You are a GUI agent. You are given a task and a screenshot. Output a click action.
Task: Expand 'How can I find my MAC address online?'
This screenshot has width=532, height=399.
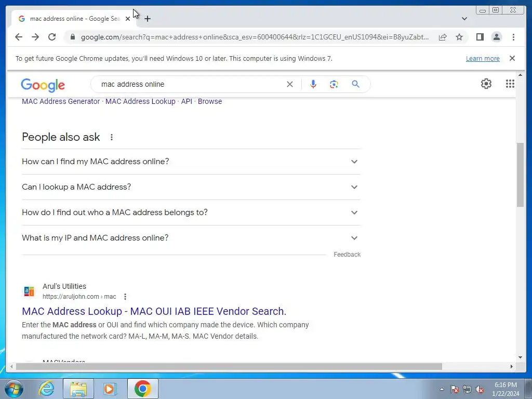coord(191,162)
